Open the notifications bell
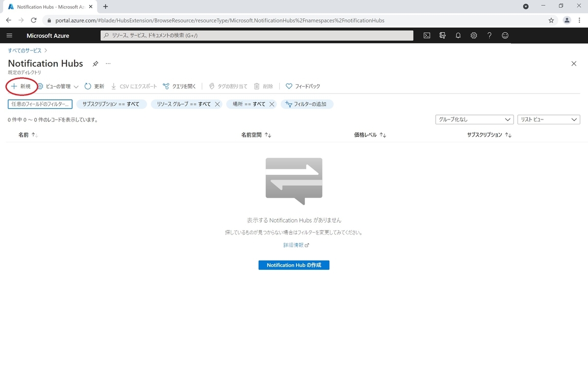Image resolution: width=588 pixels, height=375 pixels. 458,35
